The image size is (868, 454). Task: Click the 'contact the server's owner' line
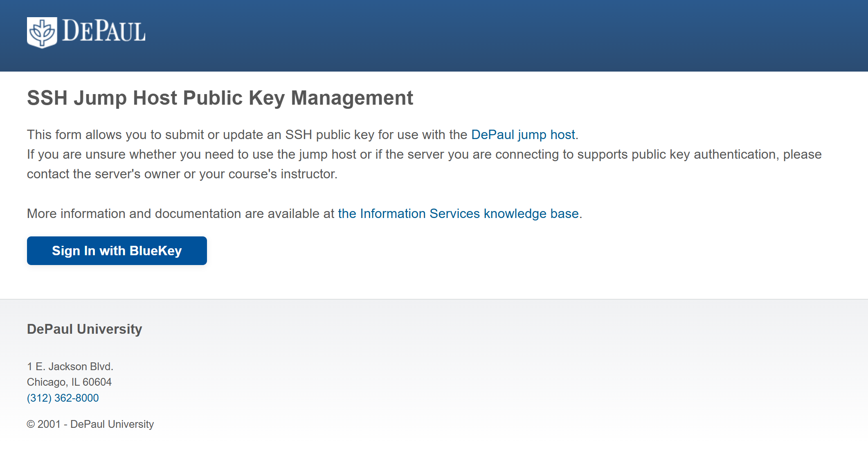tap(182, 174)
